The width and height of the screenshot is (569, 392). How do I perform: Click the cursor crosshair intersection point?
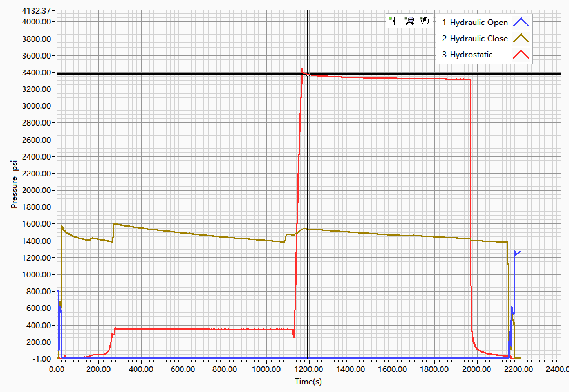308,73
